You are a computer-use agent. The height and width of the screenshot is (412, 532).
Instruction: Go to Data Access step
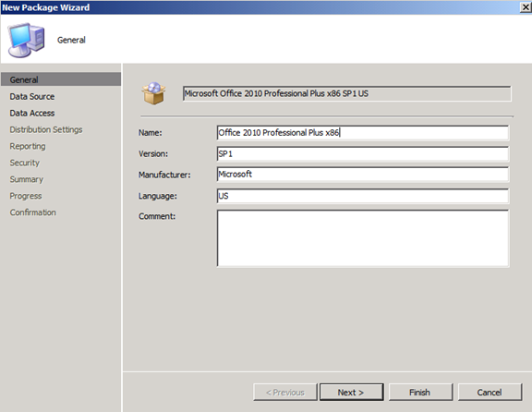[x=32, y=113]
